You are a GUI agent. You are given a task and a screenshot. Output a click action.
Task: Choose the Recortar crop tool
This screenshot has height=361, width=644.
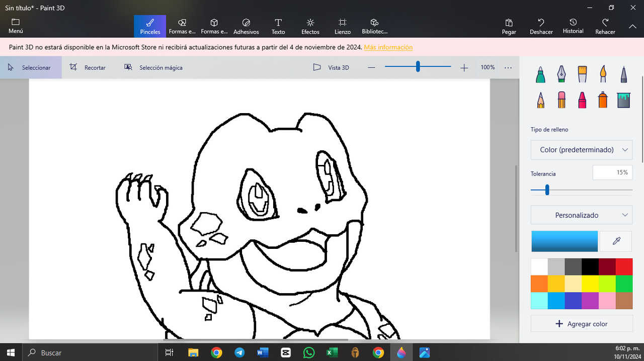[88, 67]
